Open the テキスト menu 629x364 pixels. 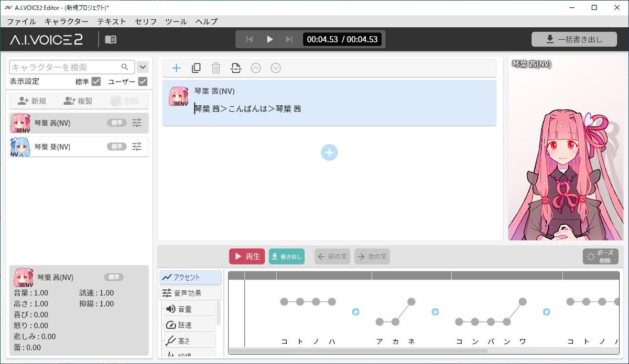click(x=112, y=21)
